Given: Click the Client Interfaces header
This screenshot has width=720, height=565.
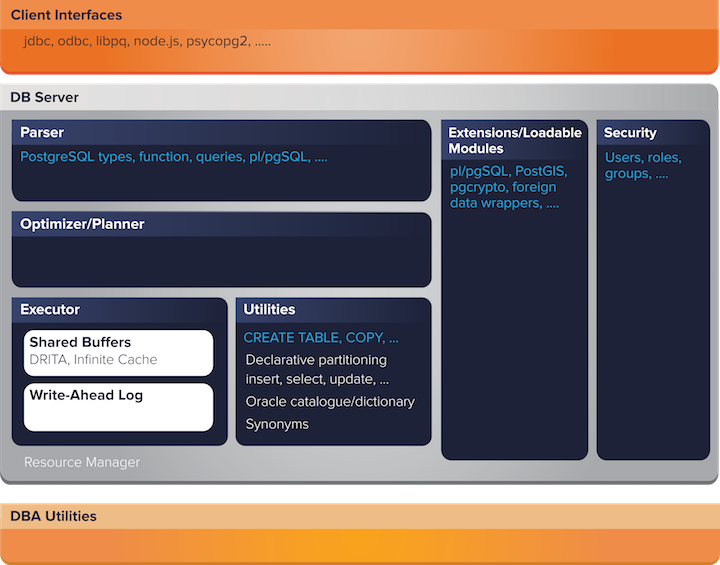Looking at the screenshot, I should point(66,15).
